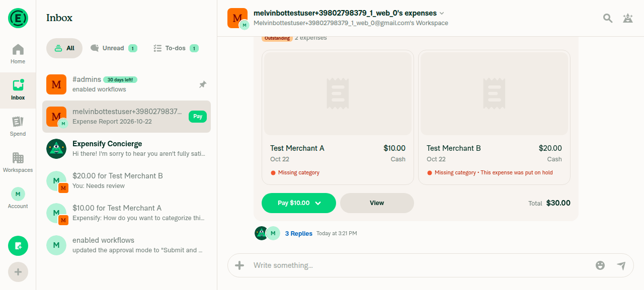Open the Pay $10.00 dropdown arrow
This screenshot has width=644, height=290.
[318, 203]
